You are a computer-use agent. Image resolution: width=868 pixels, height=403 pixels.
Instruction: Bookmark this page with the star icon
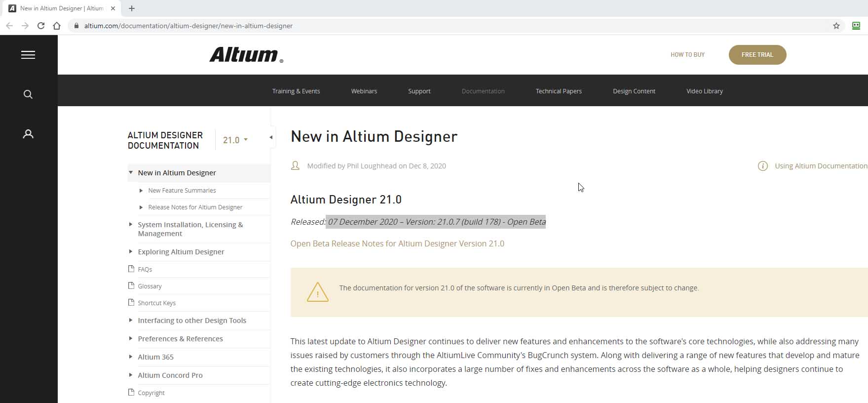point(836,26)
